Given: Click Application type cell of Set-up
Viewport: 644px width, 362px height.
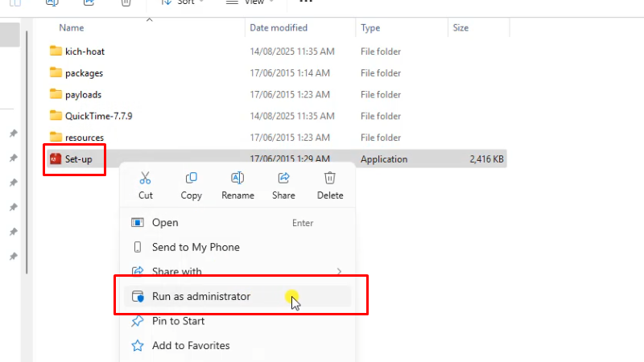Looking at the screenshot, I should pos(384,158).
